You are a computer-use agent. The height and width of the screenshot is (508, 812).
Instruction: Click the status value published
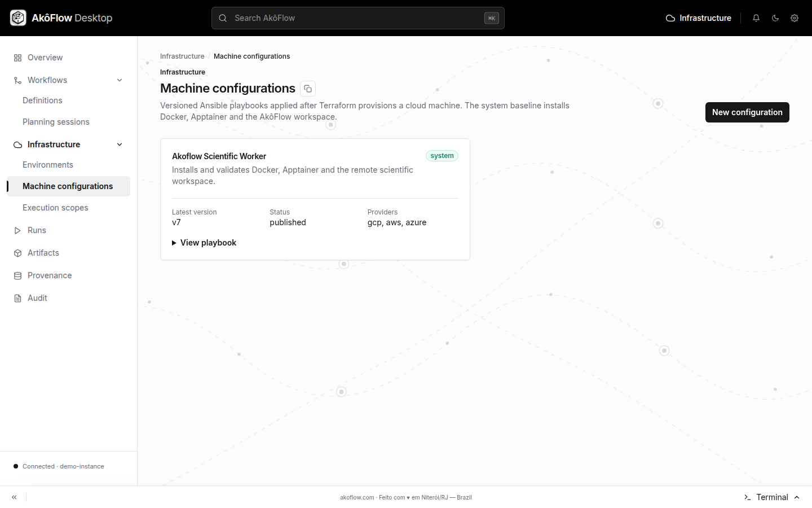point(288,222)
